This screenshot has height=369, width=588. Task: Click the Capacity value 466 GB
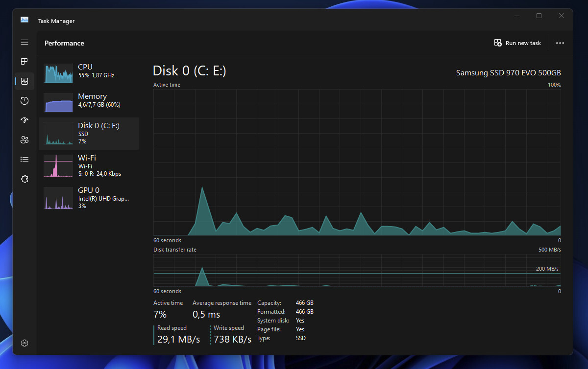coord(305,303)
